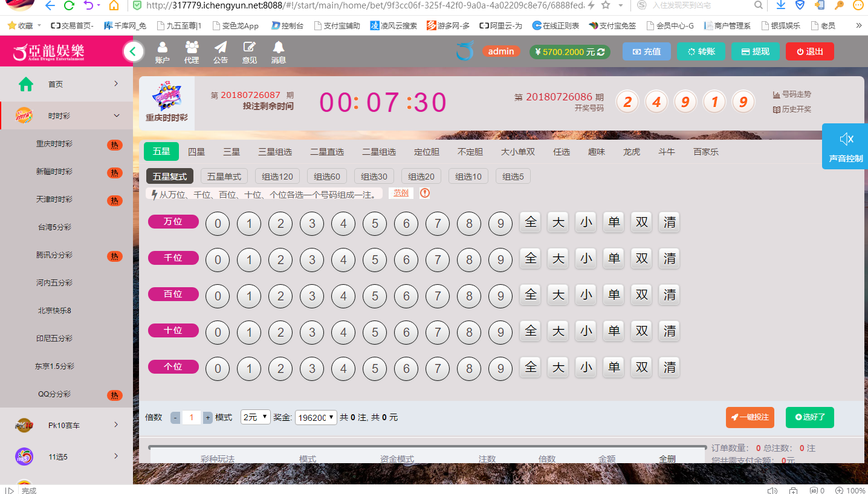Image resolution: width=868 pixels, height=494 pixels.
Task: Click the warning icon beside 范例
Action: 425,193
